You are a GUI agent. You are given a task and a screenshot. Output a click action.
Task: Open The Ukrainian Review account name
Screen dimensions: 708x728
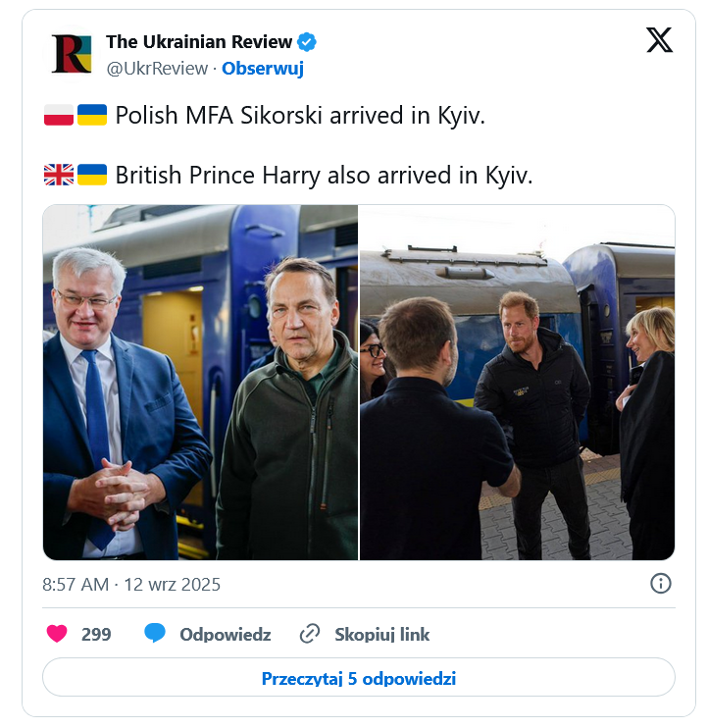pyautogui.click(x=199, y=42)
